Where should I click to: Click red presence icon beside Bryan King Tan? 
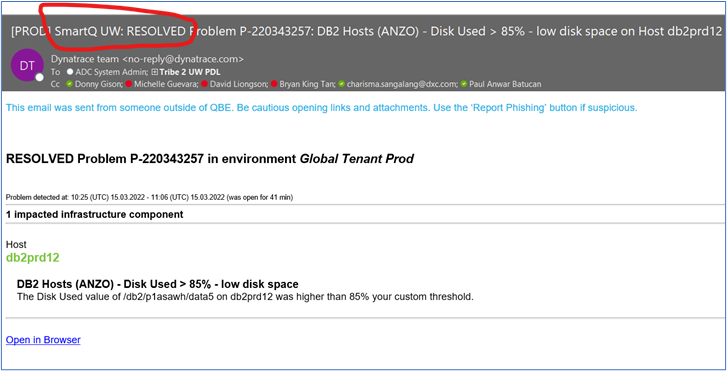point(274,84)
